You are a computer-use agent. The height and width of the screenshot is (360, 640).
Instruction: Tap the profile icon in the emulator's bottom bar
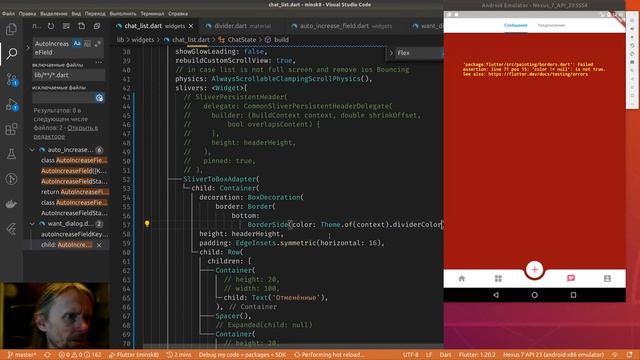coord(607,278)
